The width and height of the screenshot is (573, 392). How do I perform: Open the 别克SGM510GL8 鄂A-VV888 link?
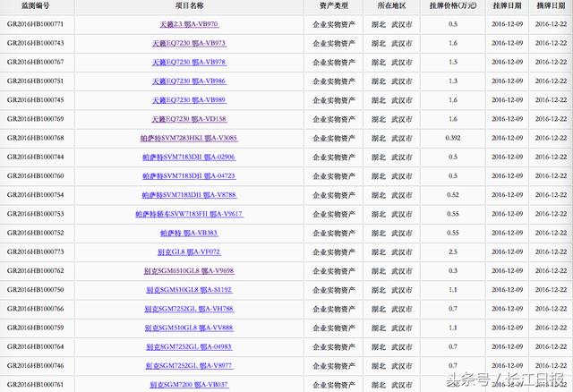click(x=189, y=328)
